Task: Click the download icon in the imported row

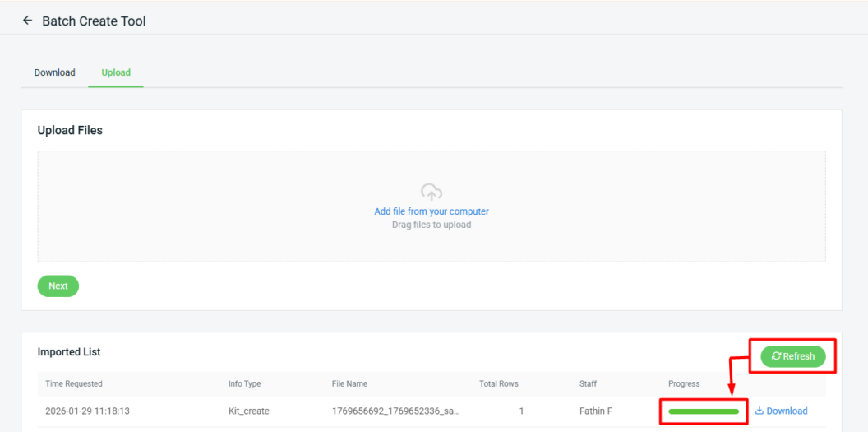Action: (759, 411)
